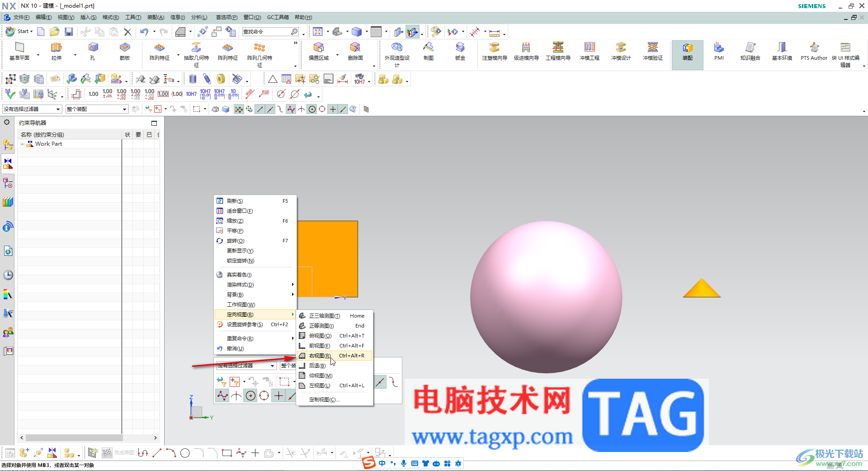This screenshot has width=868, height=471.
Task: Open the PMI application
Action: coord(719,51)
